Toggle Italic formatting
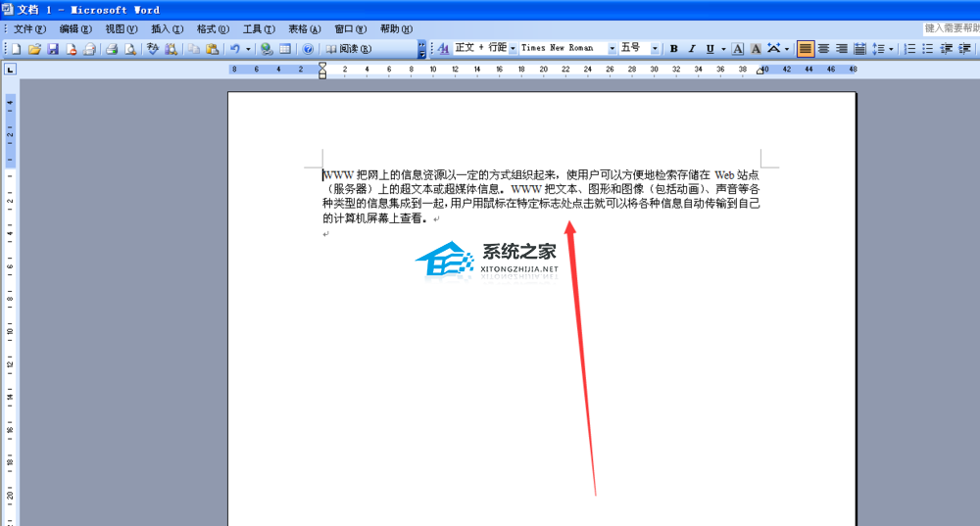Viewport: 980px width, 526px height. [x=692, y=49]
